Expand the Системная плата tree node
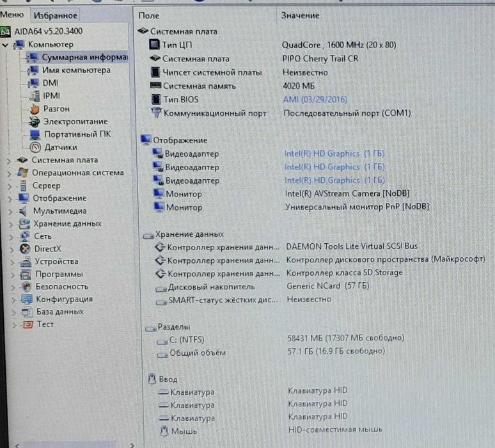Screen dimensions: 495x448 [x=9, y=161]
